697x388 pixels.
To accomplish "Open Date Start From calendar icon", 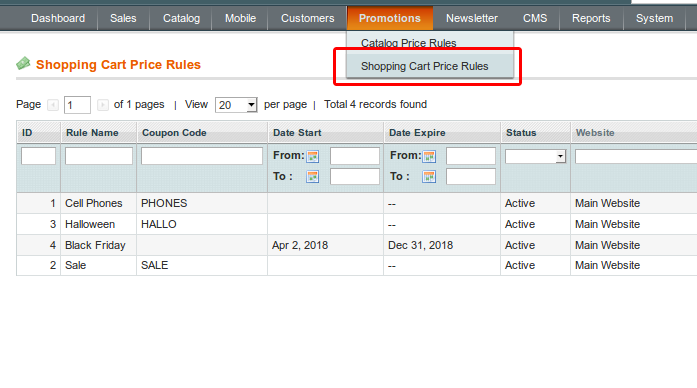I will click(x=312, y=156).
